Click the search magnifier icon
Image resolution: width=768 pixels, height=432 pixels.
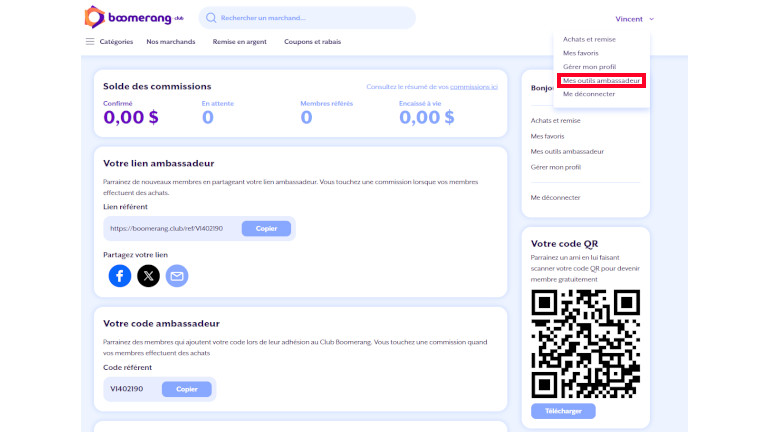[210, 18]
